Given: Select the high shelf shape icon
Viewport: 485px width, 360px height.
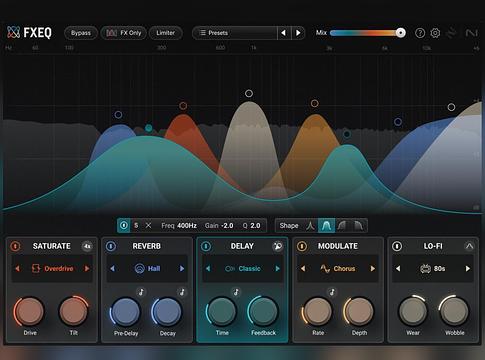Looking at the screenshot, I should (x=358, y=226).
